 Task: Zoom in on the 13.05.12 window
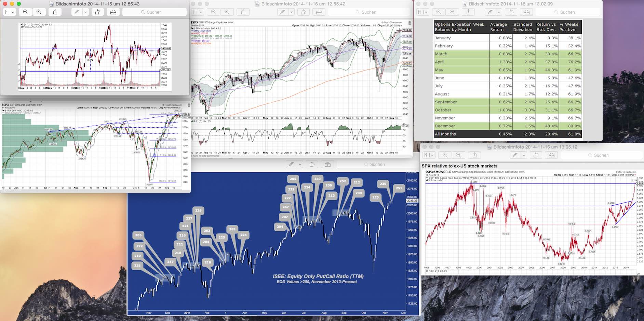point(459,155)
